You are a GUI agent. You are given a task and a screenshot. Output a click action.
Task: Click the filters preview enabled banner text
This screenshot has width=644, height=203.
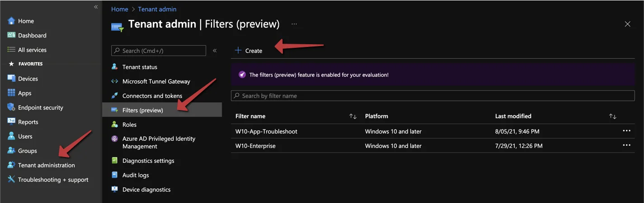pyautogui.click(x=319, y=75)
